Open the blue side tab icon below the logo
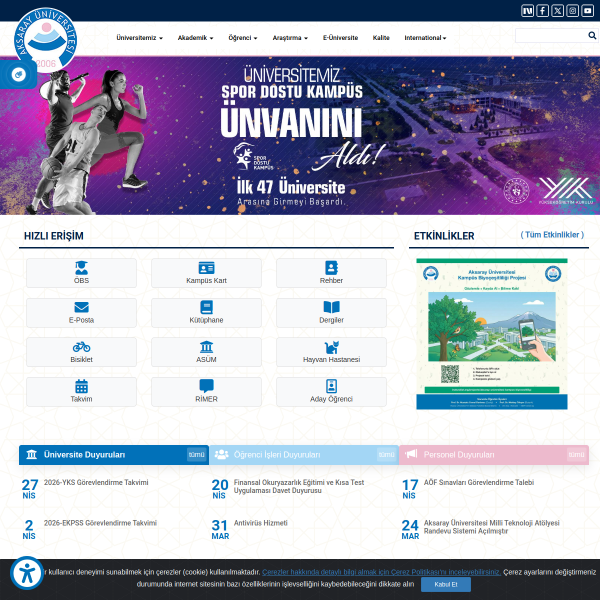Viewport: 600px width, 600px height. (x=18, y=74)
